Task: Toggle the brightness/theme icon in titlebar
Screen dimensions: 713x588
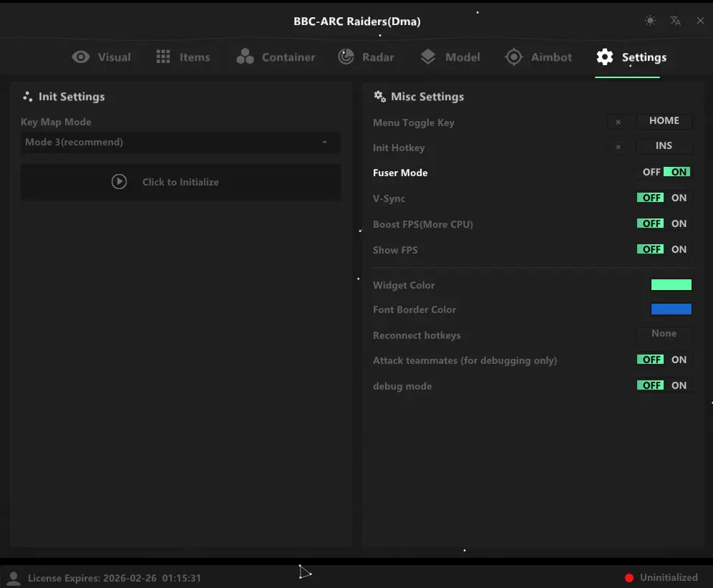Action: tap(650, 21)
